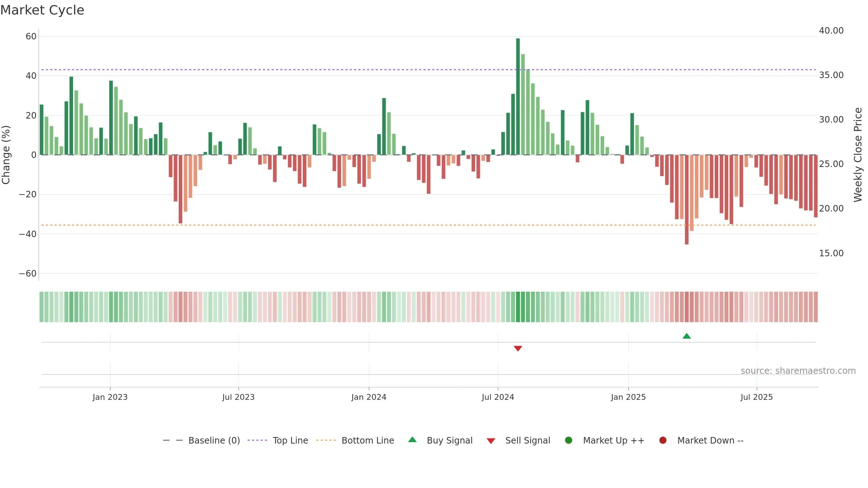Click the 40.00 tick label on right axis

[x=831, y=30]
